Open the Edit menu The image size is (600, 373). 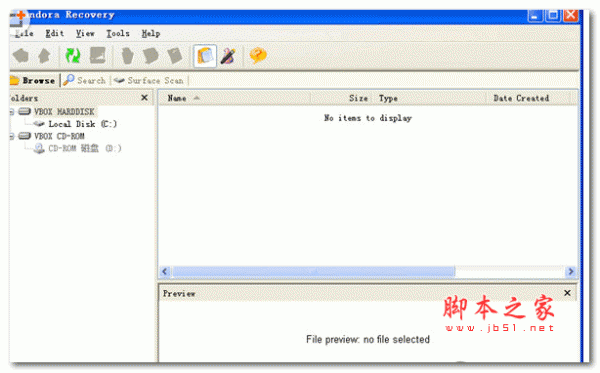(54, 34)
